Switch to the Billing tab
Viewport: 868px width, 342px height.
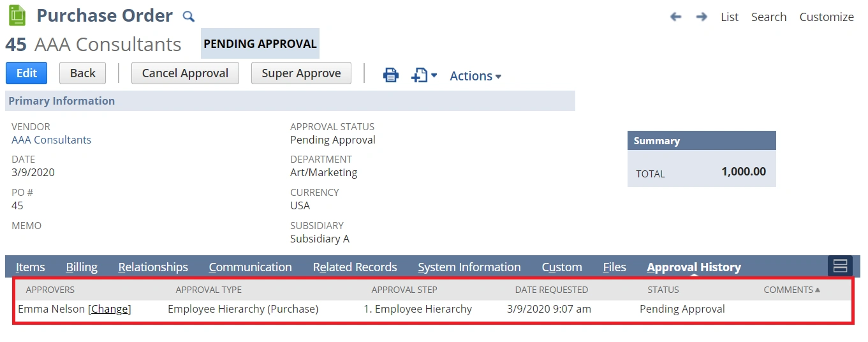point(82,267)
